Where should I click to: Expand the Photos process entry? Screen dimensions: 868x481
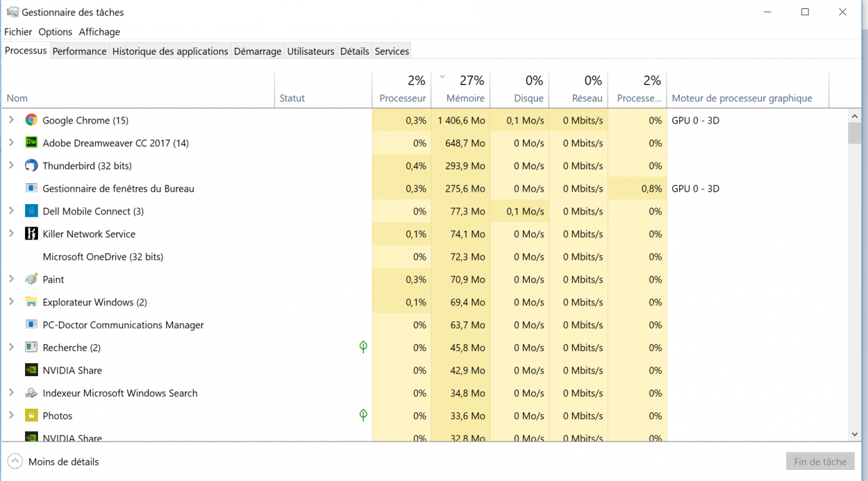coord(11,415)
